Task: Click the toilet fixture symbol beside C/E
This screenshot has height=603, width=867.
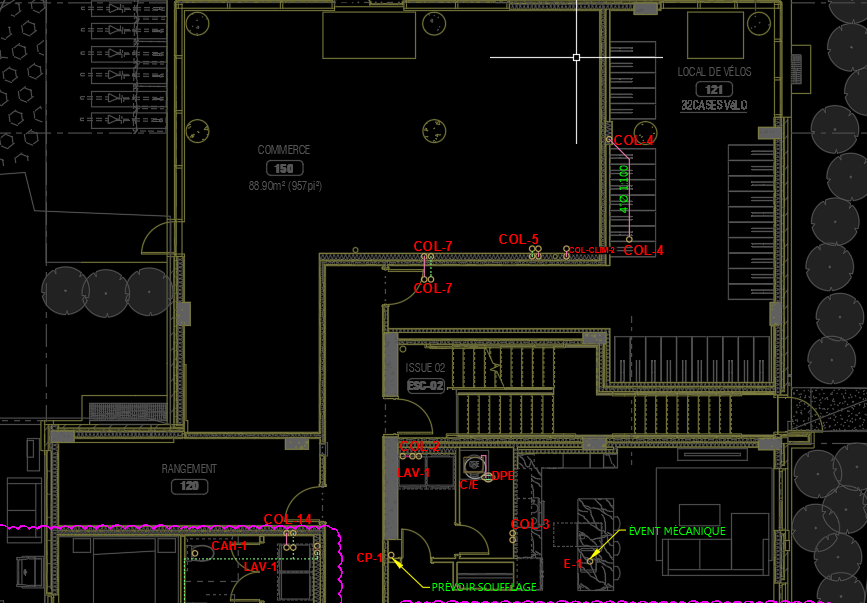Action: click(x=473, y=467)
